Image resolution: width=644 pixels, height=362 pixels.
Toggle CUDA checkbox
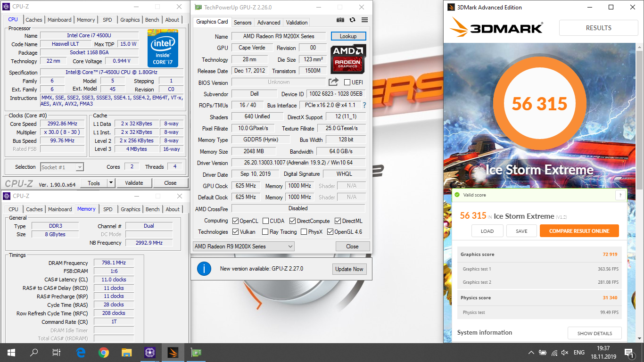[266, 221]
